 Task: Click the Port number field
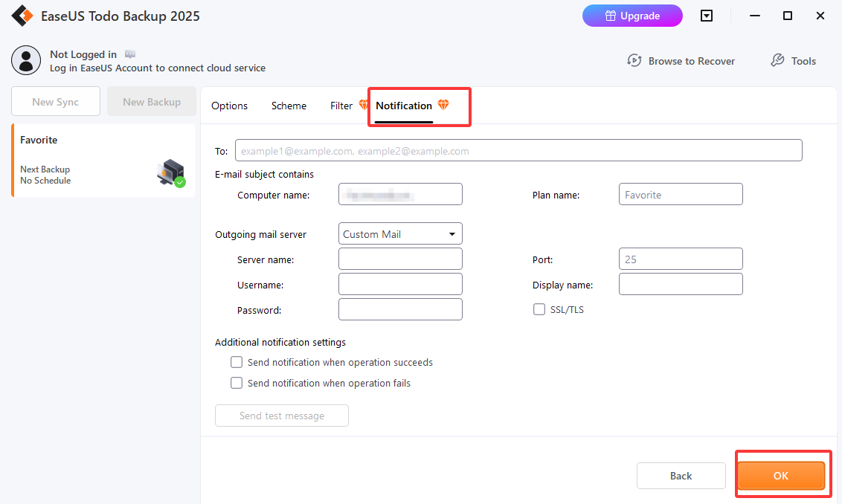point(681,259)
